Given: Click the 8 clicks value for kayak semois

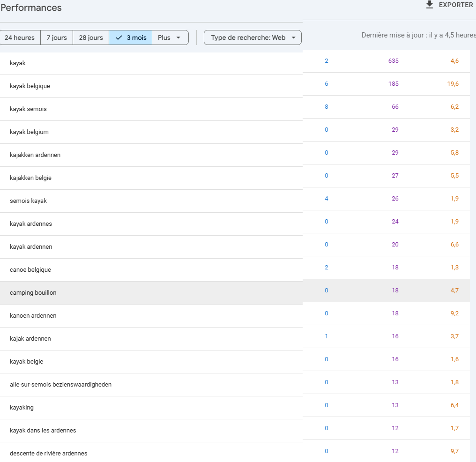Looking at the screenshot, I should pos(327,107).
